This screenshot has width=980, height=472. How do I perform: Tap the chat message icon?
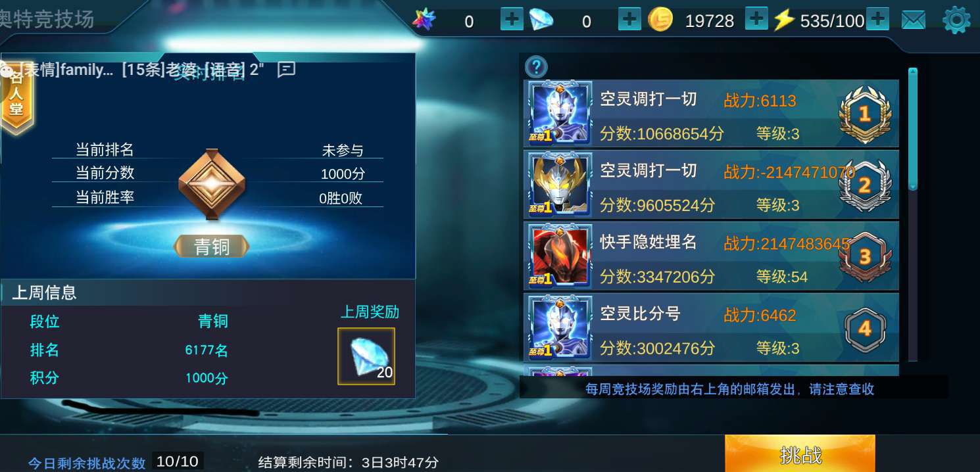286,69
